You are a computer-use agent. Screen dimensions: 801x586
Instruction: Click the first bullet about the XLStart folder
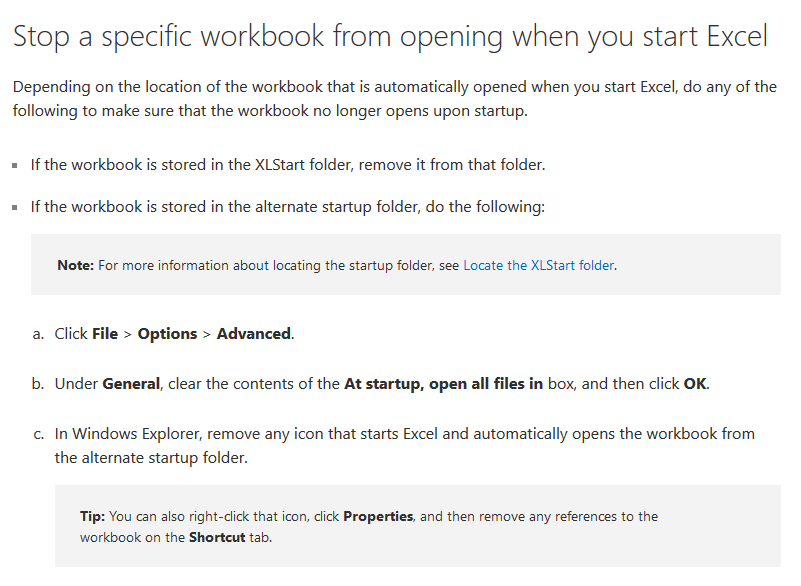point(288,165)
